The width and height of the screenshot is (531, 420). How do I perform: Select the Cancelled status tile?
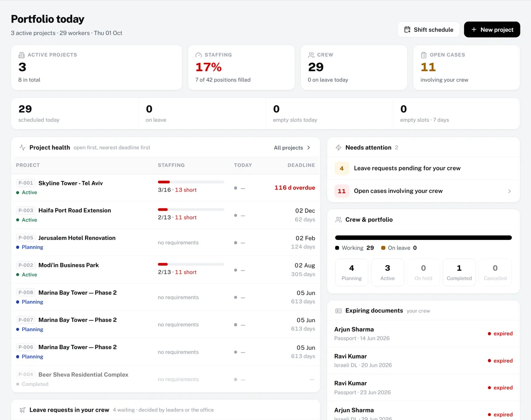click(x=495, y=273)
